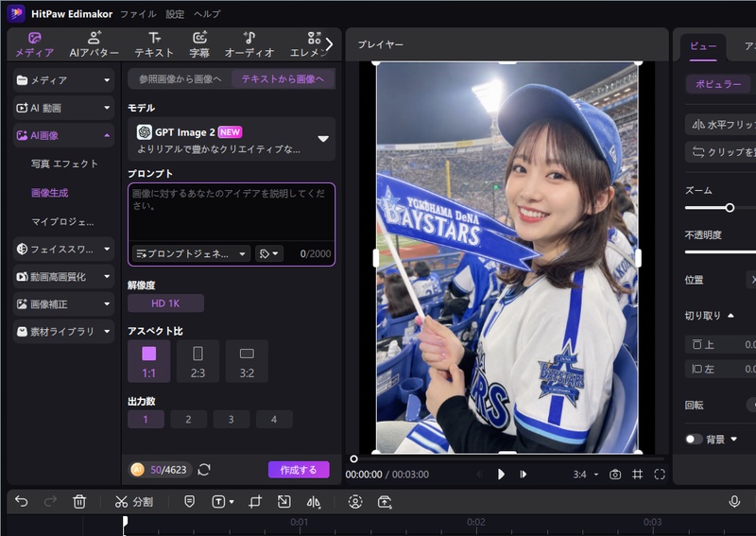756x536 pixels.
Task: Switch to テキストから画像へ mode
Action: 283,78
